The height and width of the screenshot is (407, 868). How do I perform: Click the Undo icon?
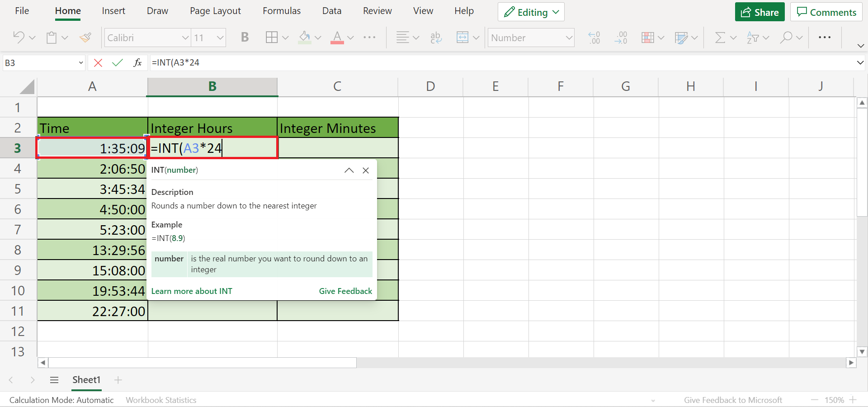coord(19,38)
